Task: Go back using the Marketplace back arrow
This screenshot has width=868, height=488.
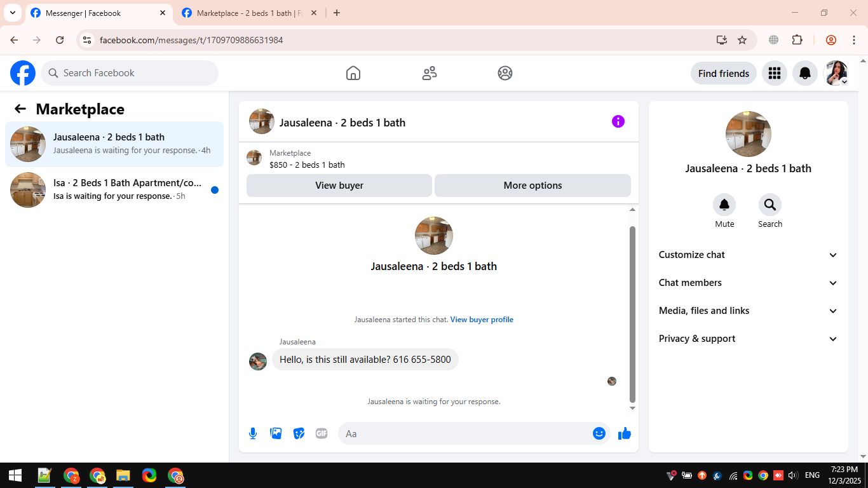Action: coord(20,109)
